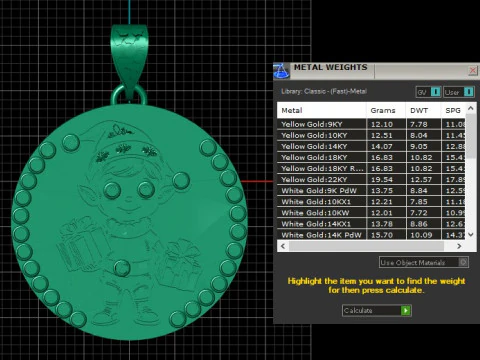Click the 19.54 grams value
480x360 pixels.
[382, 179]
